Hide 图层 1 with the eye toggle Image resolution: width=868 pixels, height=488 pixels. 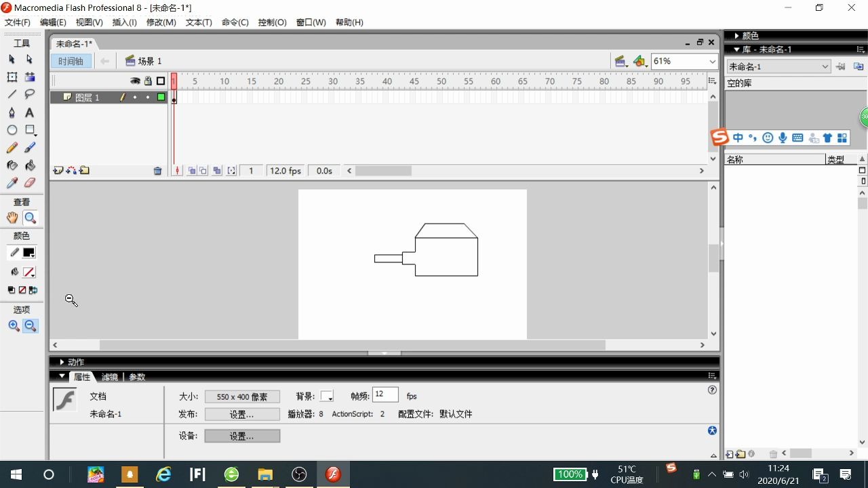[x=135, y=97]
